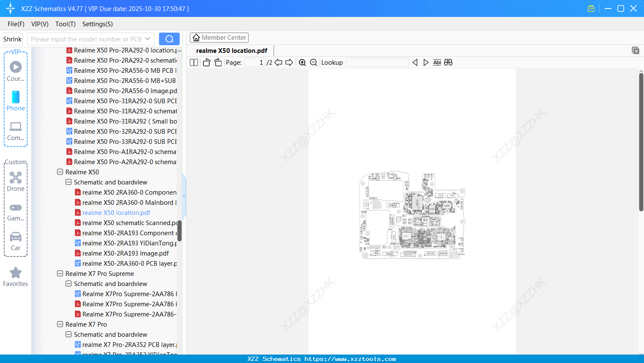The height and width of the screenshot is (363, 644).
Task: Open PDF file Realme X50 Pro-2RA292-0 location
Action: [x=121, y=50]
